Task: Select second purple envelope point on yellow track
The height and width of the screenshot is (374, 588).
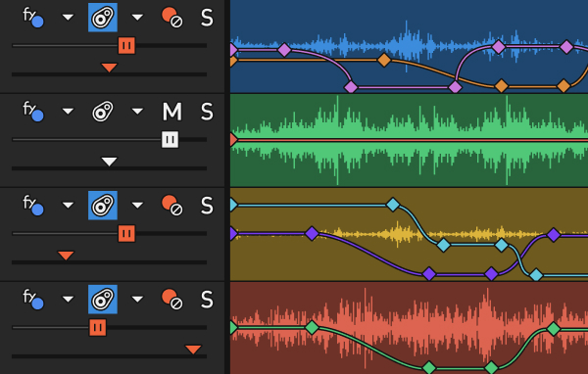Action: point(312,233)
